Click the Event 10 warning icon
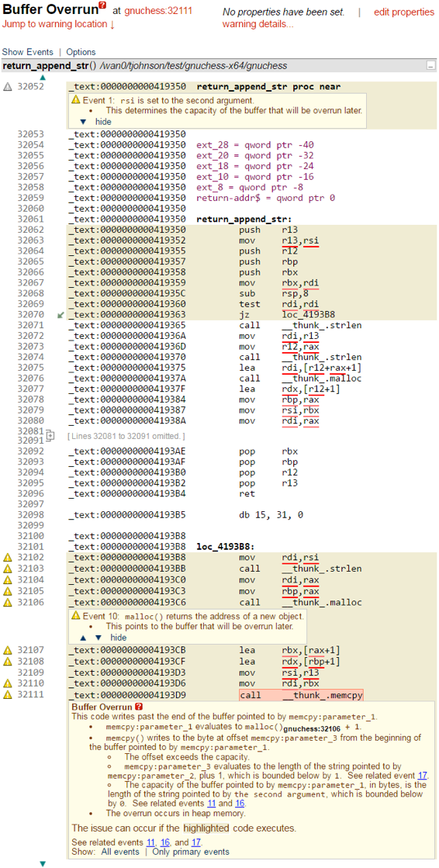Image resolution: width=439 pixels, height=868 pixels. [x=76, y=616]
